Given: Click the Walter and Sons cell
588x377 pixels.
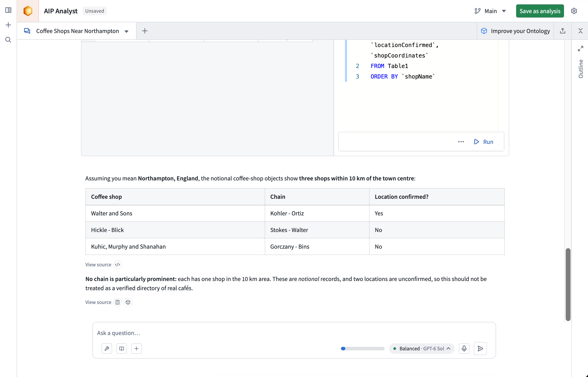Looking at the screenshot, I should pyautogui.click(x=175, y=213).
